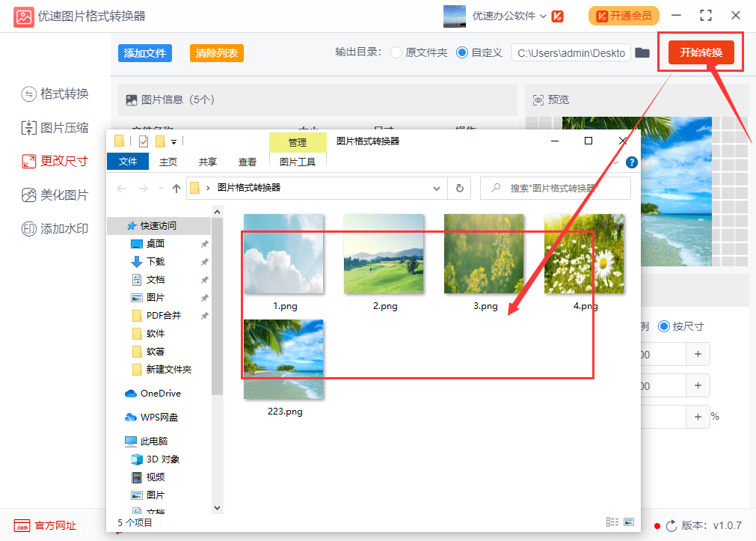Click the 开始转换 button
This screenshot has height=541, width=756.
pos(701,52)
